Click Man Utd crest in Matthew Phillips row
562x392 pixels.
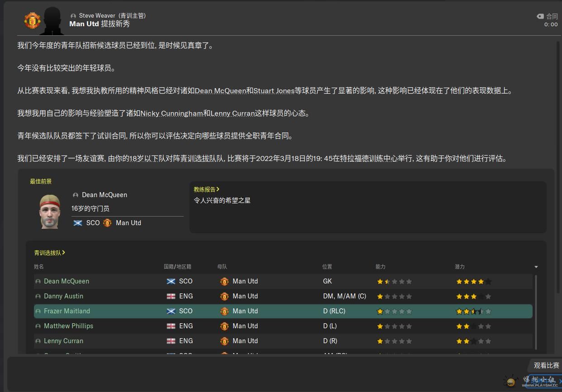click(x=224, y=326)
